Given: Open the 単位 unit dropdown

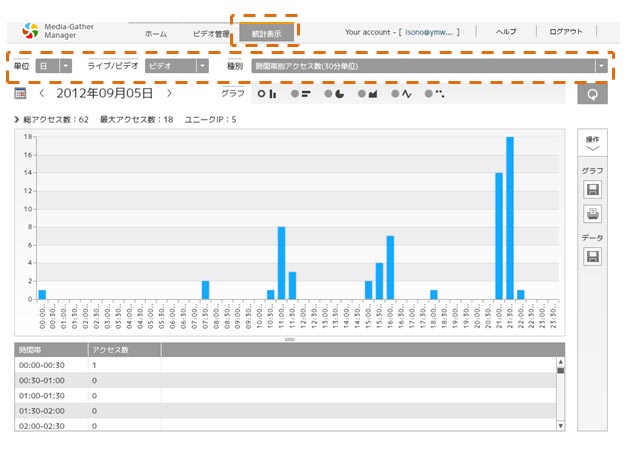Looking at the screenshot, I should click(53, 66).
